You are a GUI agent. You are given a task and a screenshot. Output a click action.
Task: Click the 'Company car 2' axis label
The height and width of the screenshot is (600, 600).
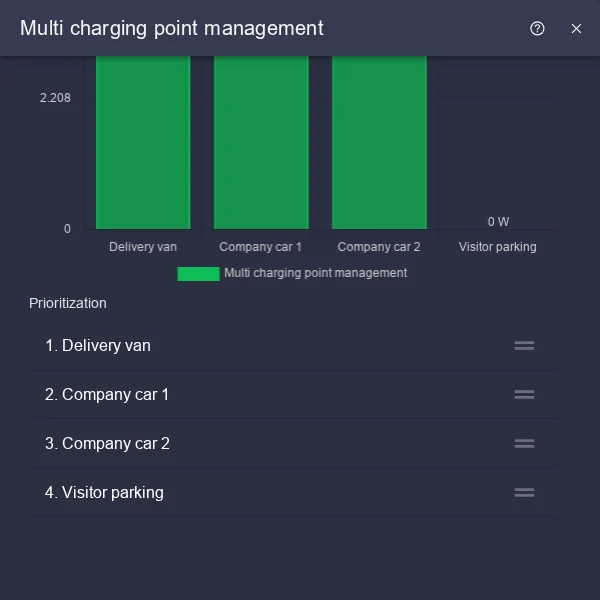pyautogui.click(x=379, y=247)
